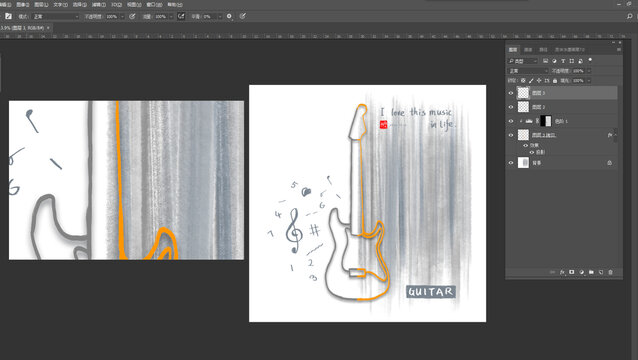
Task: Lock artboard nesting icon
Action: pos(547,81)
